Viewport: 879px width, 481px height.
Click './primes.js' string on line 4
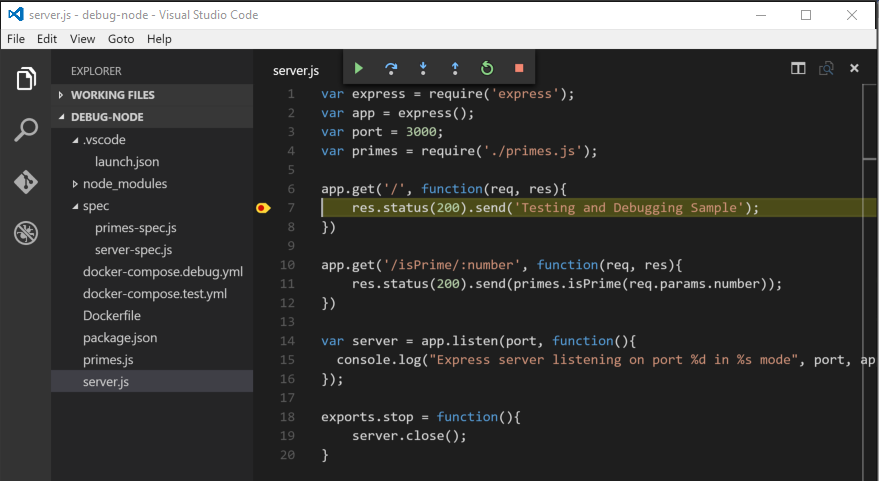pyautogui.click(x=533, y=151)
